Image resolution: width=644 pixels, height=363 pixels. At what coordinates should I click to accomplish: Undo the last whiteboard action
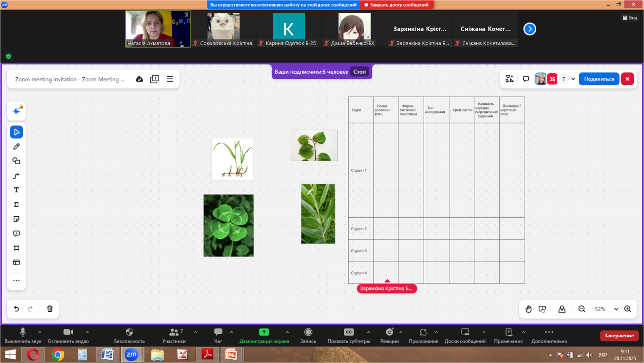click(x=16, y=309)
